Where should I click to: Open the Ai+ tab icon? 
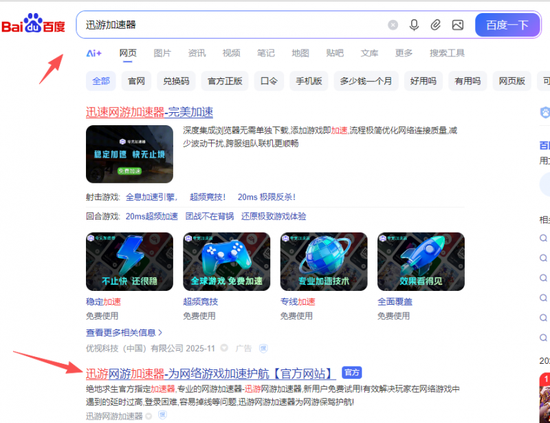[x=94, y=53]
